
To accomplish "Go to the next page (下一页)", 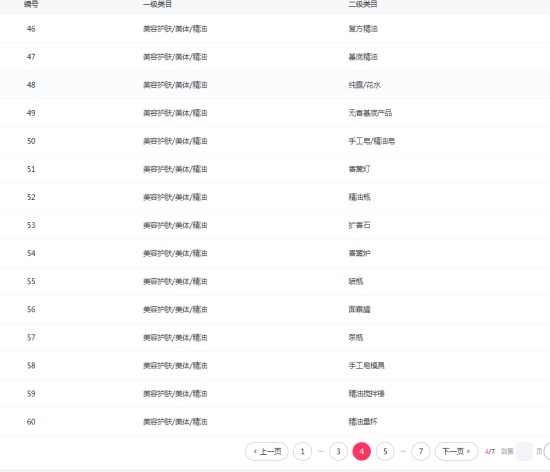I will point(456,451).
